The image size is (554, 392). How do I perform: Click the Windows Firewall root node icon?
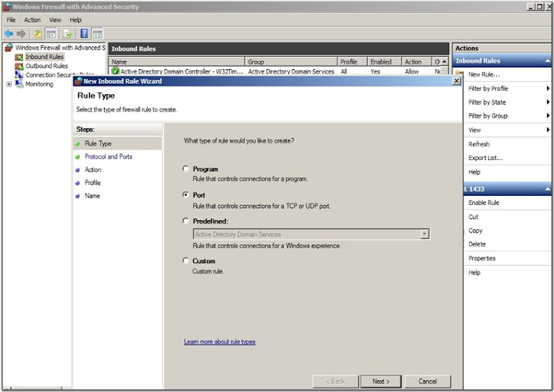tap(9, 47)
